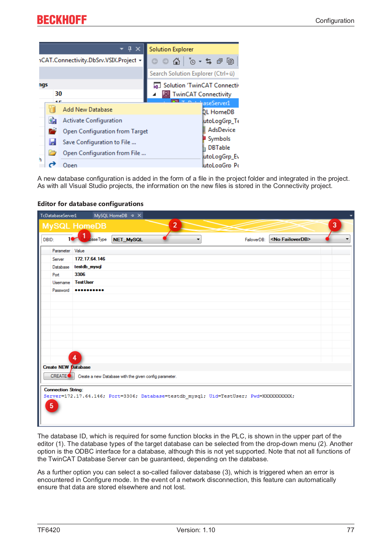Image resolution: width=392 pixels, height=554 pixels.
Task: Click the CREATE button
Action: pos(59,376)
